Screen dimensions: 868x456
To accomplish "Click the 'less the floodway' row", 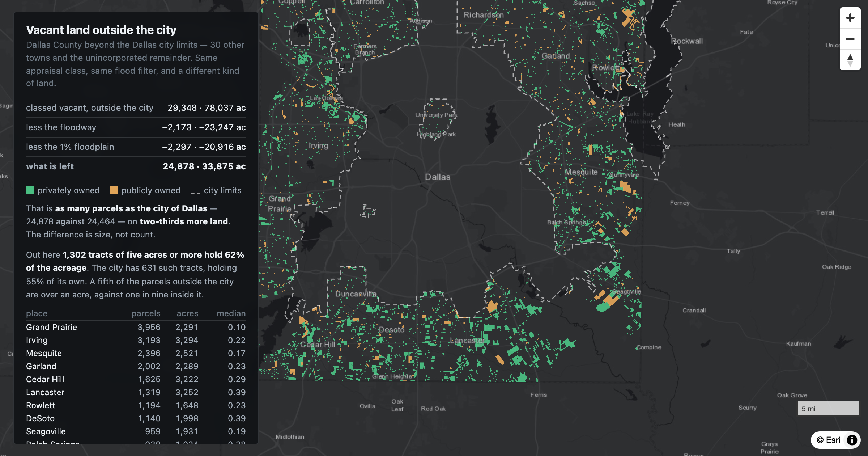I will tap(136, 127).
